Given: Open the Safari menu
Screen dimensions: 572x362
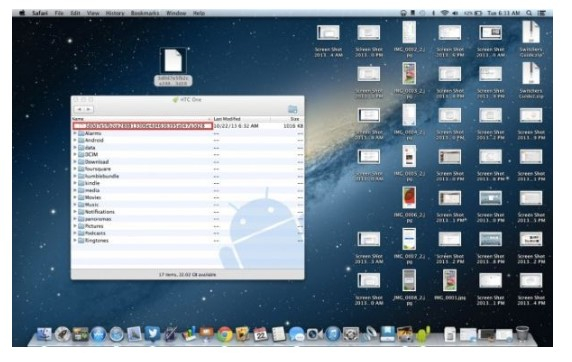Looking at the screenshot, I should click(39, 13).
